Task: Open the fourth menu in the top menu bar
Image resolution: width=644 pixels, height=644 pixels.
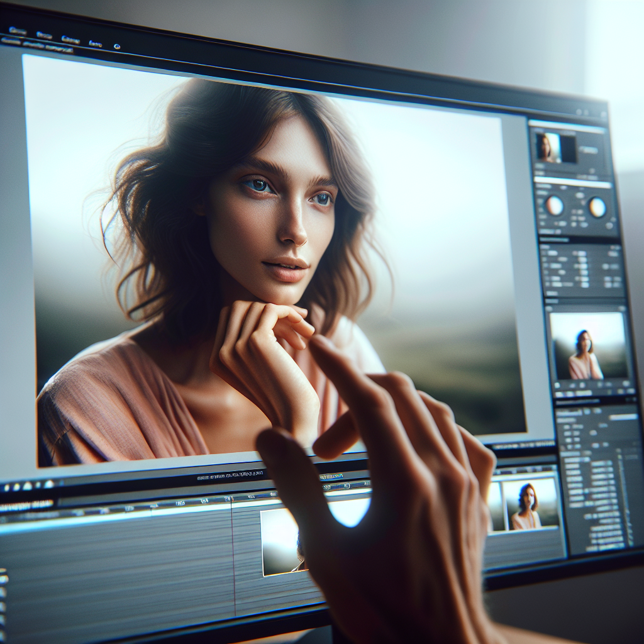Action: pos(95,43)
